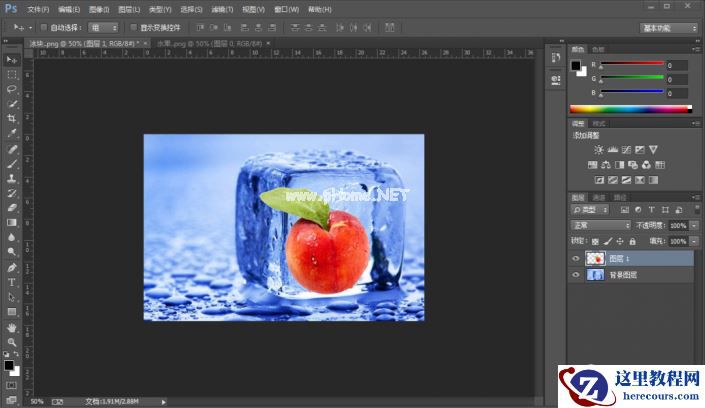Open the 基本功能 workspace dropdown

point(668,28)
